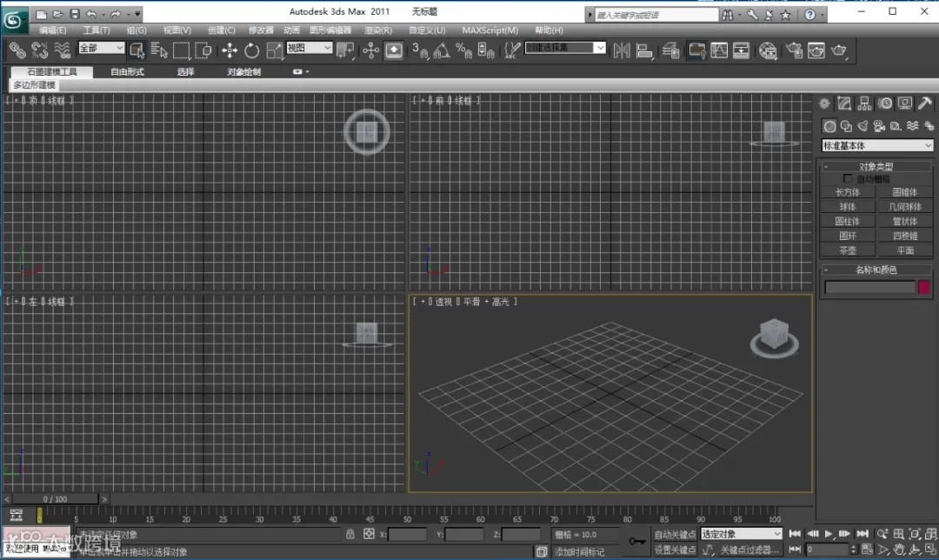Open the Modify panel tab icon
Viewport: 939px width, 560px height.
[x=844, y=103]
